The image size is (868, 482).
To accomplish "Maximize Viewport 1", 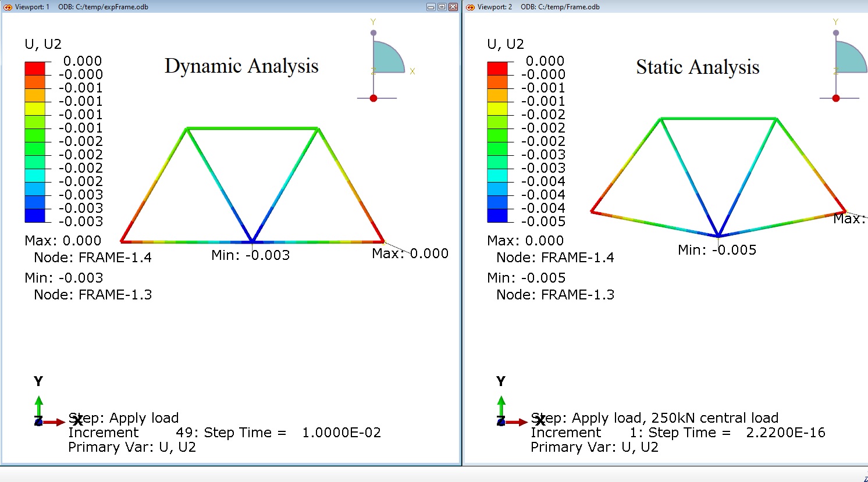I will click(442, 7).
